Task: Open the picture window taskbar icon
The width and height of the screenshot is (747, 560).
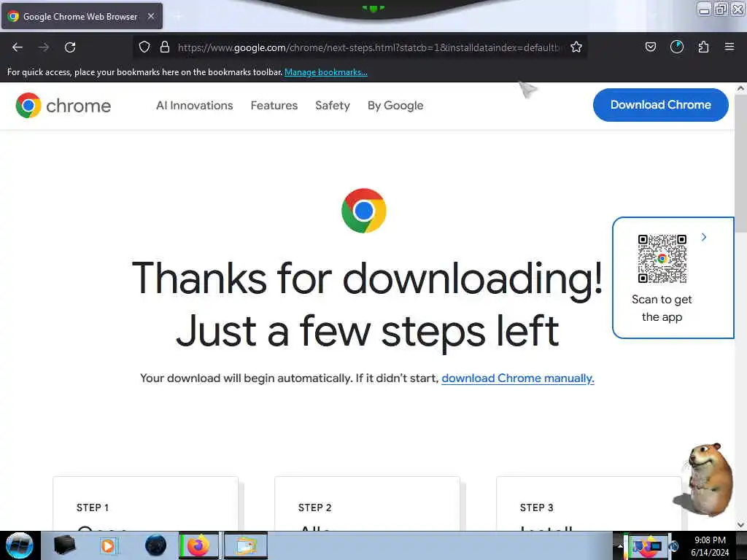Action: coord(245,545)
